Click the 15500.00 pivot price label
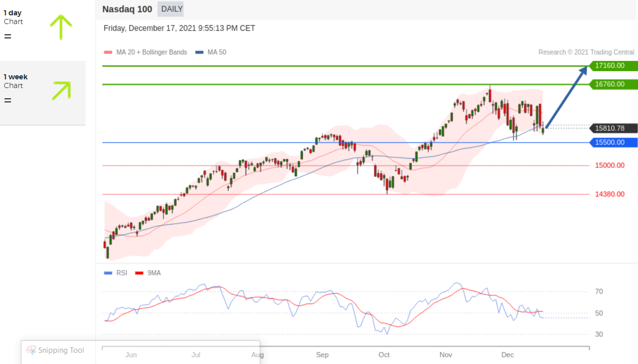 click(613, 142)
